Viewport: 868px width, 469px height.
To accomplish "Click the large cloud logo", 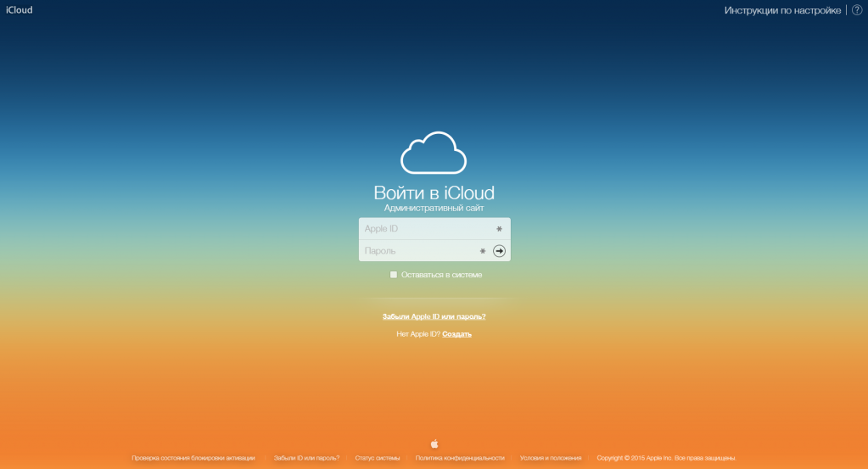I will pos(434,153).
